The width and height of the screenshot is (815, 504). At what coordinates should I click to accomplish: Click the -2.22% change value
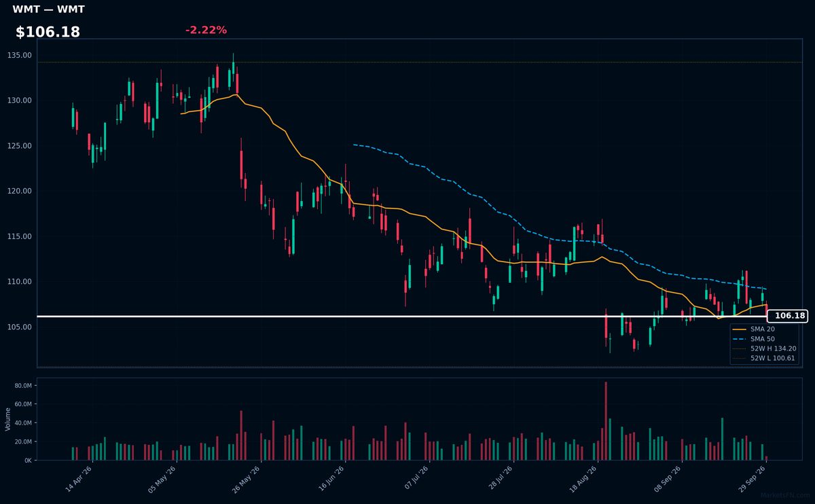(x=206, y=30)
